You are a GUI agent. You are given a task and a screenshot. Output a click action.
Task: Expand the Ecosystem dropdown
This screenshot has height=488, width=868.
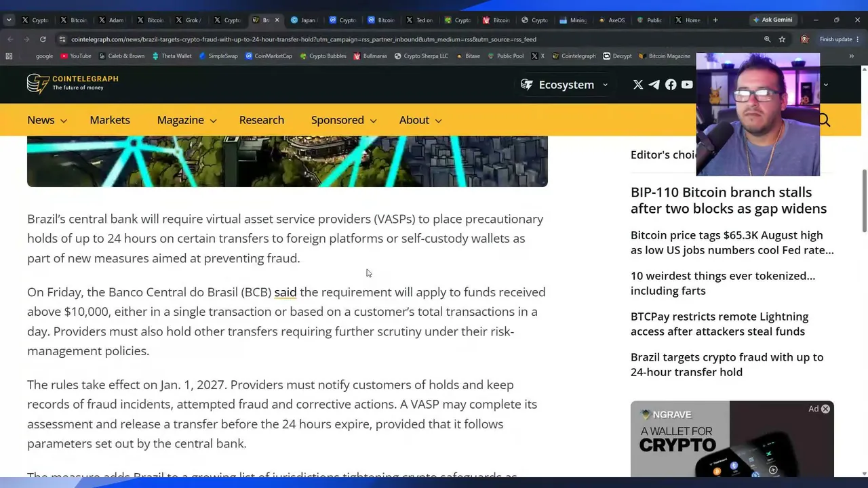pos(564,85)
